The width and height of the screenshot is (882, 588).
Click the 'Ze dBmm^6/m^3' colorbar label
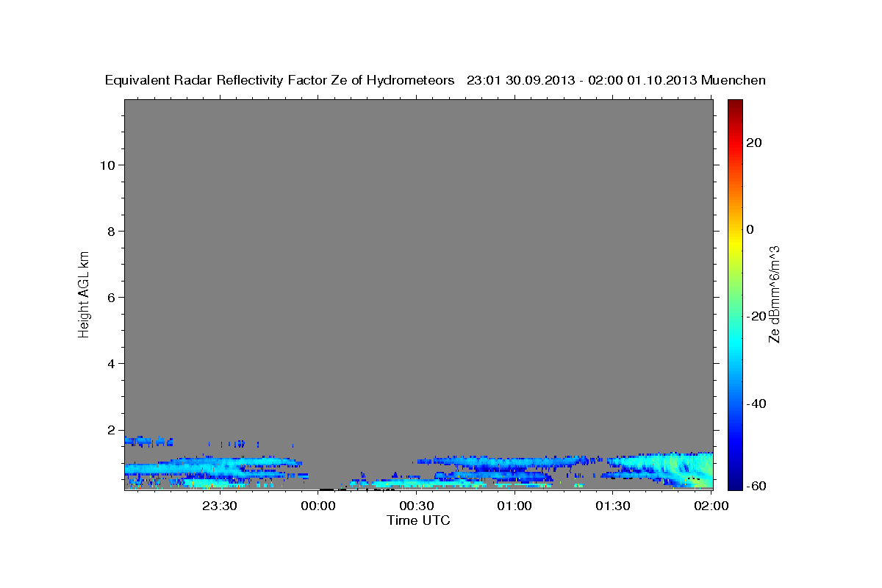[x=774, y=294]
